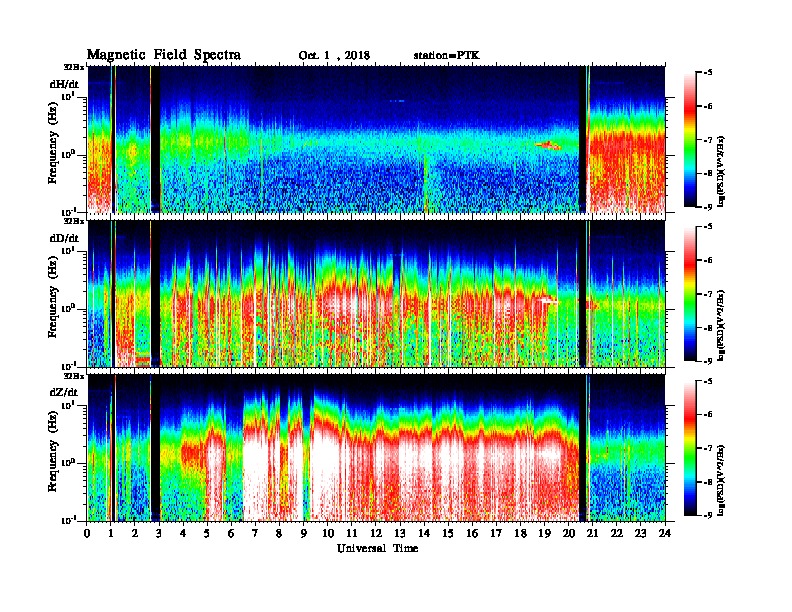
Task: Click hour tick label 17 on time axis
Action: (496, 534)
